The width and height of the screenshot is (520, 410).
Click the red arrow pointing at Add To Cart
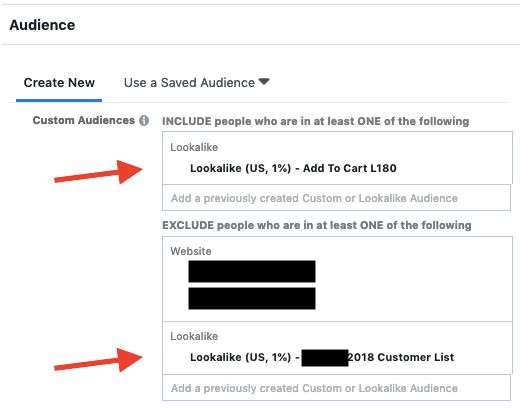pos(98,172)
